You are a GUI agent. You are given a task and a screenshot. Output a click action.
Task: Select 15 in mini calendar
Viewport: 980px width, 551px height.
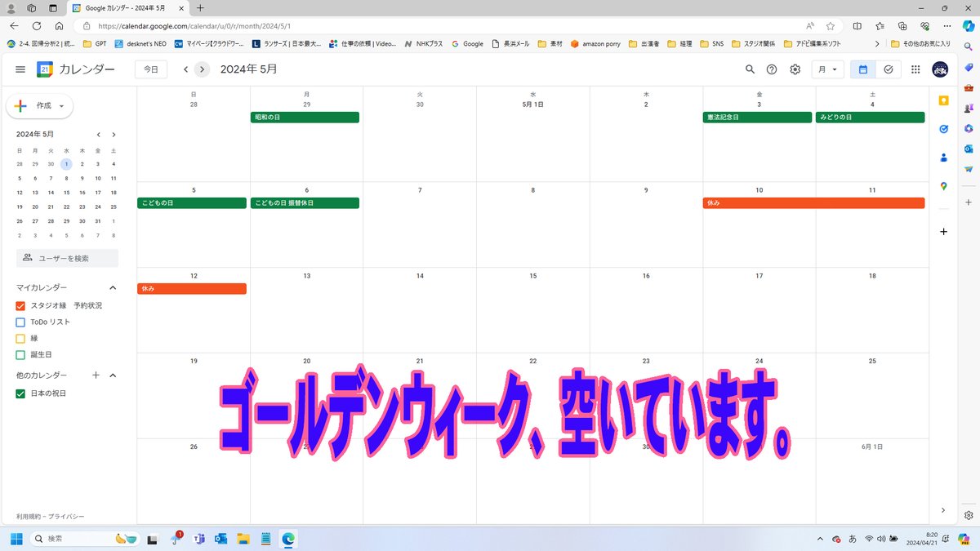pos(67,193)
